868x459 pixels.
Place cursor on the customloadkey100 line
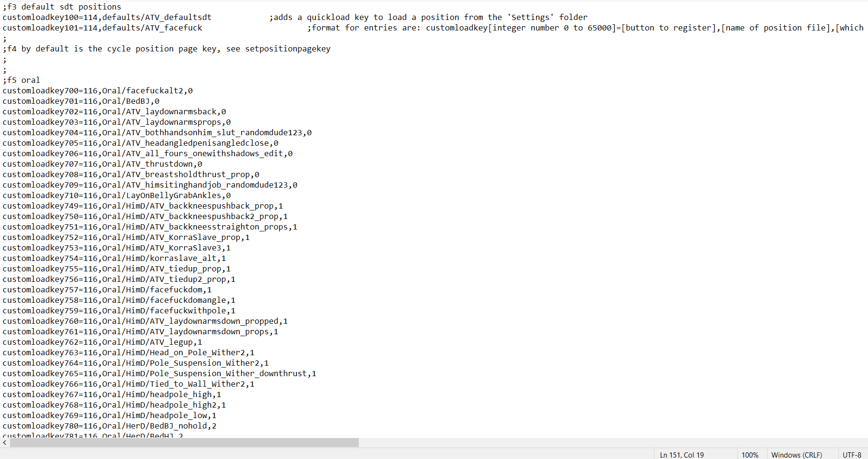click(x=107, y=17)
